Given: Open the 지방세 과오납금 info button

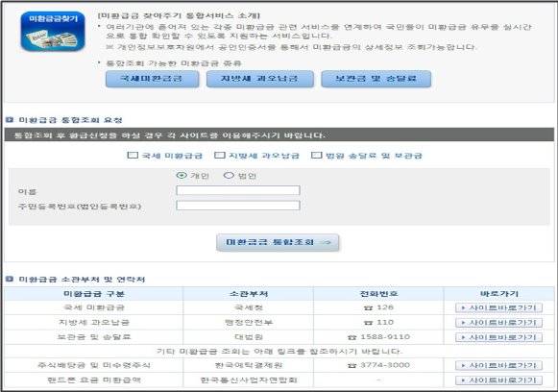Looking at the screenshot, I should pyautogui.click(x=260, y=79).
